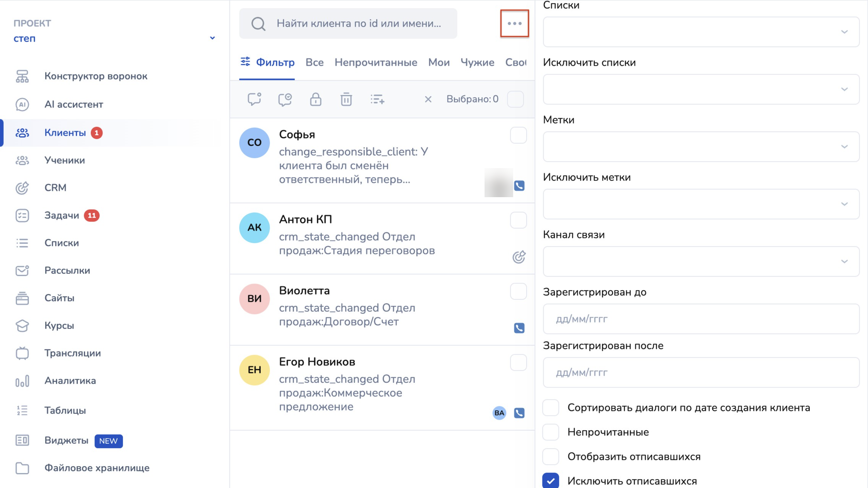This screenshot has width=868, height=488.
Task: Click CRM target icon on Антон КП row
Action: pos(519,257)
